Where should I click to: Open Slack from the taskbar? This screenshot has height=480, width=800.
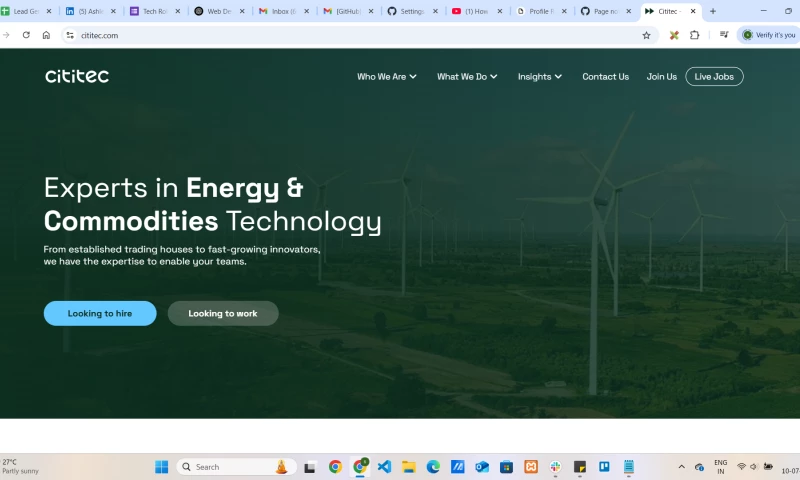pos(556,467)
